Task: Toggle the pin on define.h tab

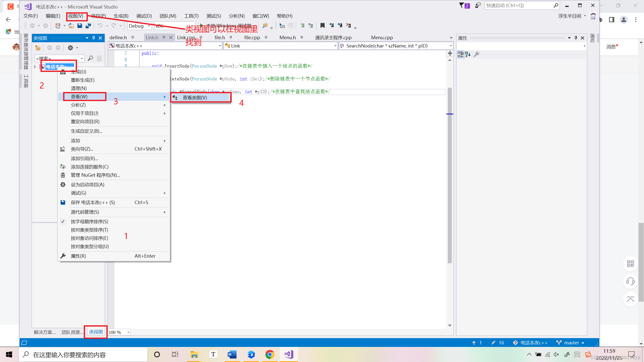Action: pyautogui.click(x=133, y=37)
